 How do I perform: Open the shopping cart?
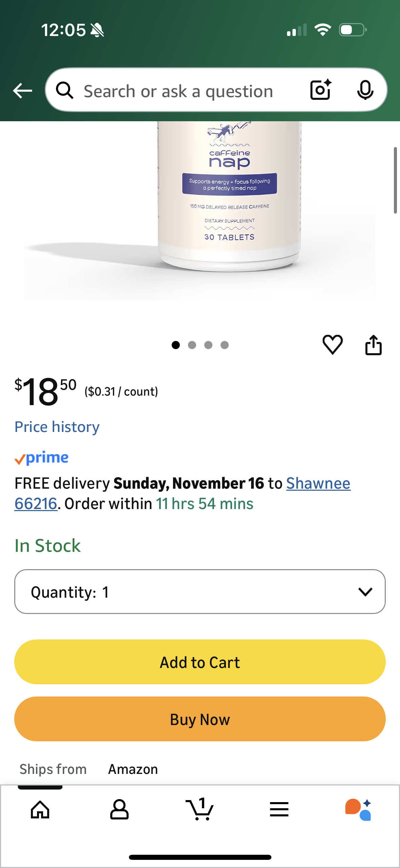pyautogui.click(x=199, y=810)
